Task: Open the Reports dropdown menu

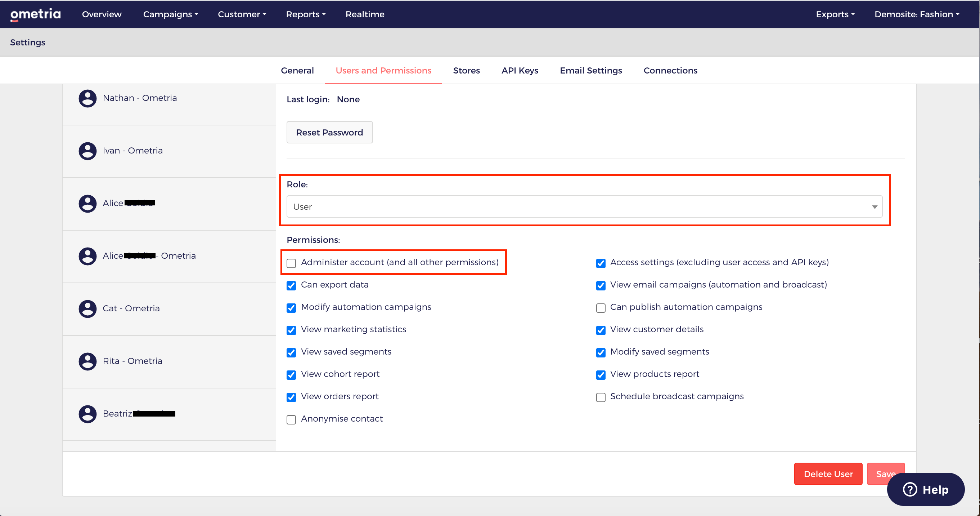Action: [306, 14]
